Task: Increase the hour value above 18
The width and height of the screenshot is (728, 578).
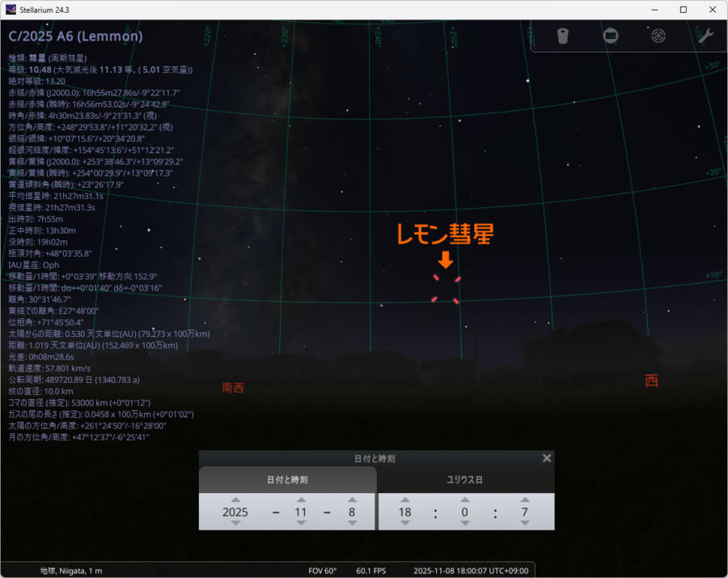Action: (x=405, y=499)
